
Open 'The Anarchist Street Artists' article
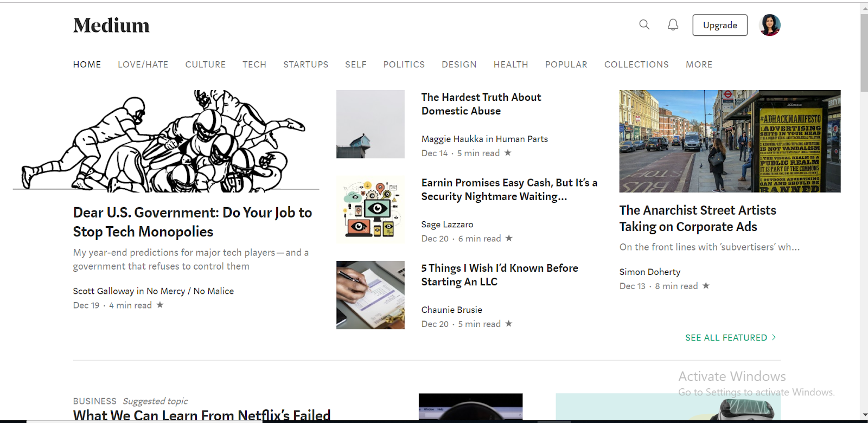click(x=698, y=219)
